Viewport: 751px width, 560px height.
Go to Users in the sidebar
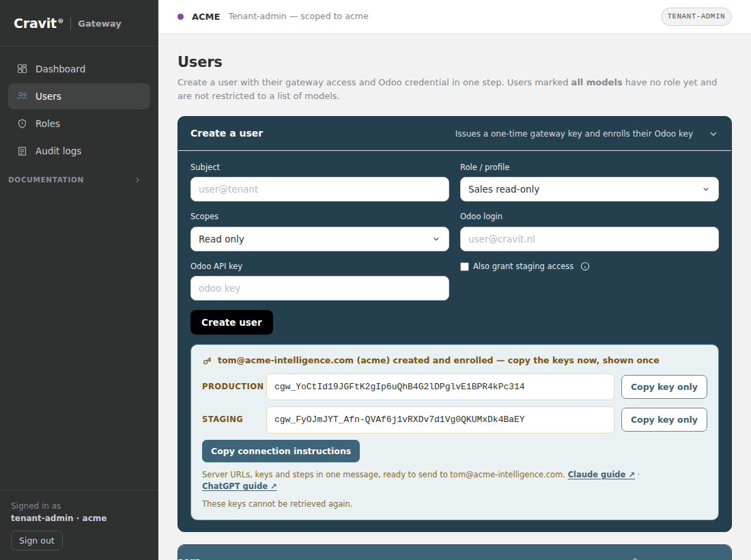79,96
